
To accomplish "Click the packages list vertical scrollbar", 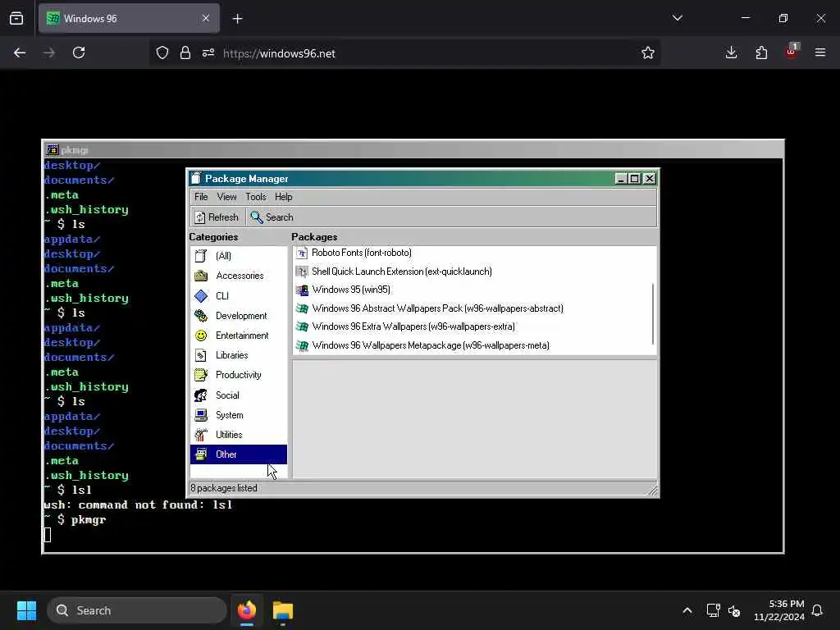I will tap(653, 314).
